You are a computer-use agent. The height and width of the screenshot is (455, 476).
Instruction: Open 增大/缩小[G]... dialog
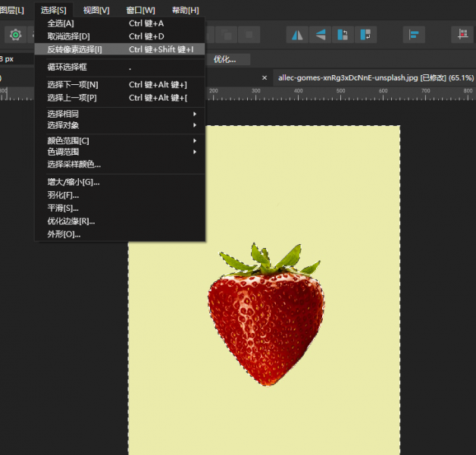coord(120,182)
